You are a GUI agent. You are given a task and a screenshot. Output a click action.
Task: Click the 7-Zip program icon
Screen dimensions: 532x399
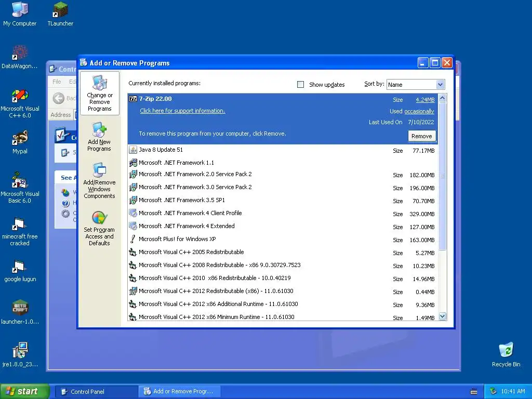[x=133, y=99]
